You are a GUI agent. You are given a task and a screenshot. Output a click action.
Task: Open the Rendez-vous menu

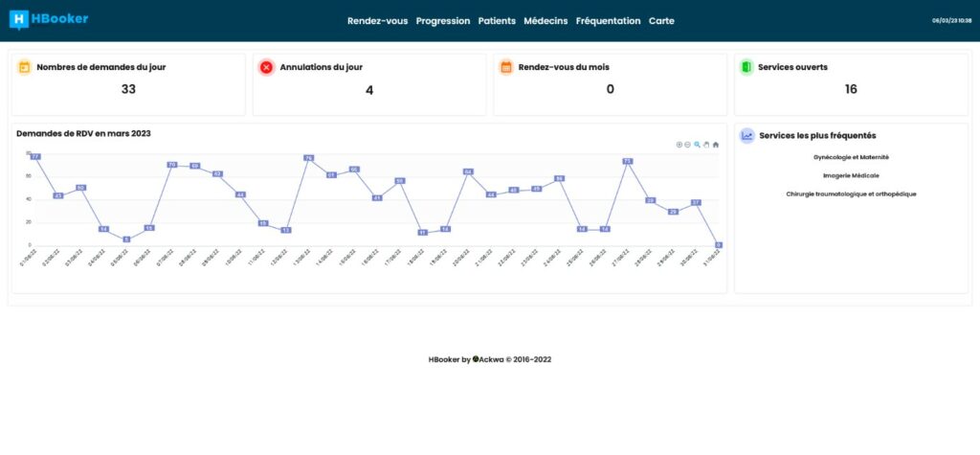[x=377, y=21]
